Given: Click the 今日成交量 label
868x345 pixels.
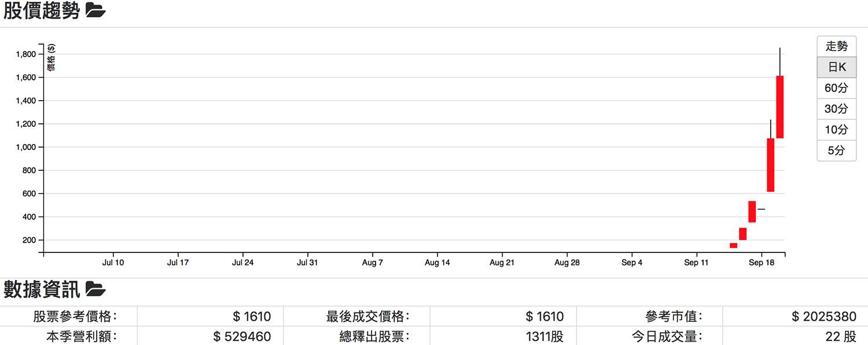Looking at the screenshot, I should (667, 336).
